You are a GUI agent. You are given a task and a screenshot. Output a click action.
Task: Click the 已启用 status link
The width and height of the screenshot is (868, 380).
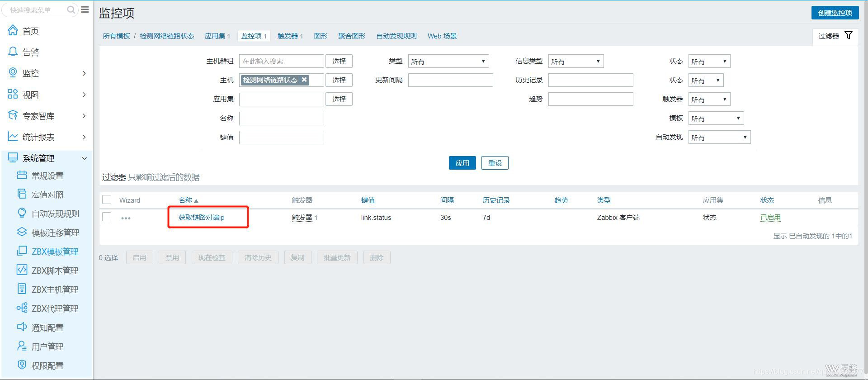click(770, 218)
